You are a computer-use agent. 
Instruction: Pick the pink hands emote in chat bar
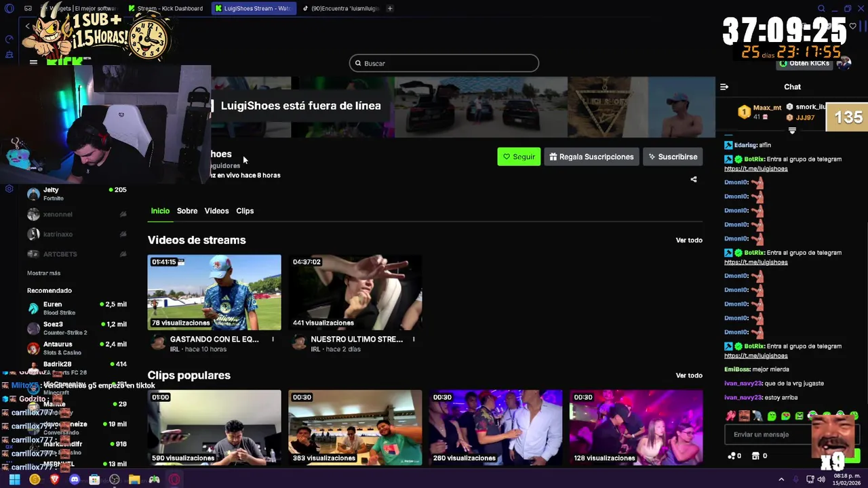(x=730, y=416)
